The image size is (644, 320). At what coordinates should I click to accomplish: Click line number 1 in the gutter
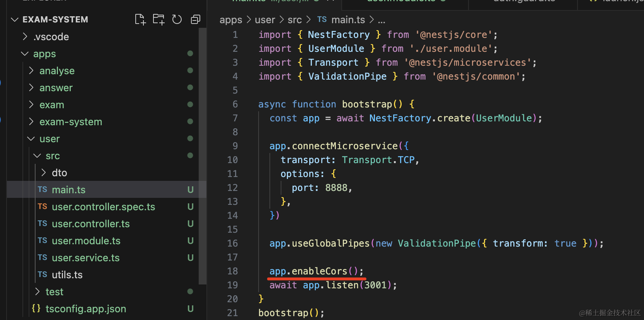click(x=235, y=35)
